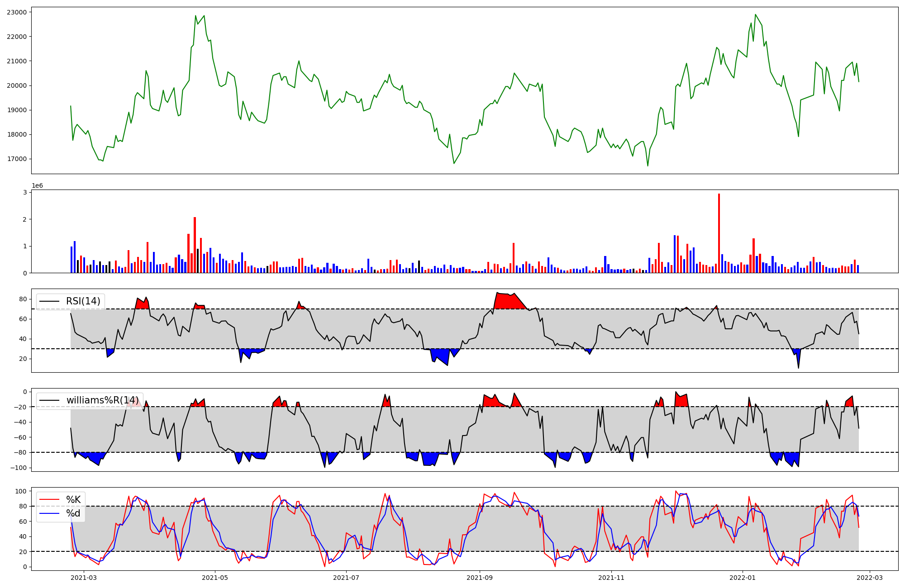Click the blue %d legend line
The height and width of the screenshot is (588, 905).
[x=49, y=513]
